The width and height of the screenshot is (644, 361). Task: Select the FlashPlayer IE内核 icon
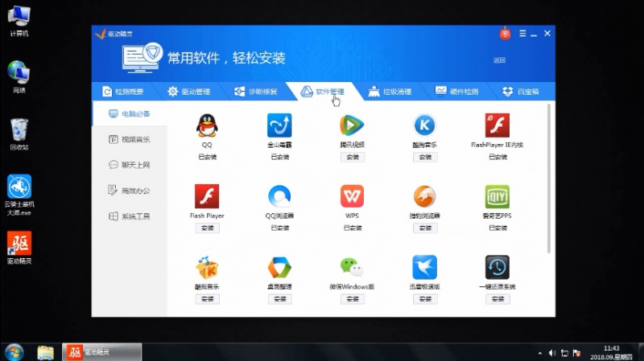(x=497, y=125)
